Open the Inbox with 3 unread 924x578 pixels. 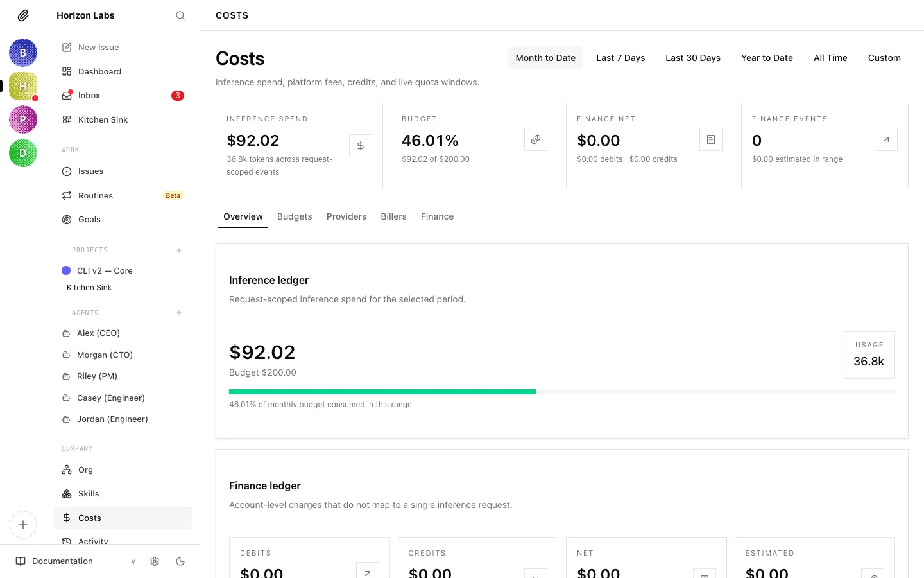(x=123, y=96)
